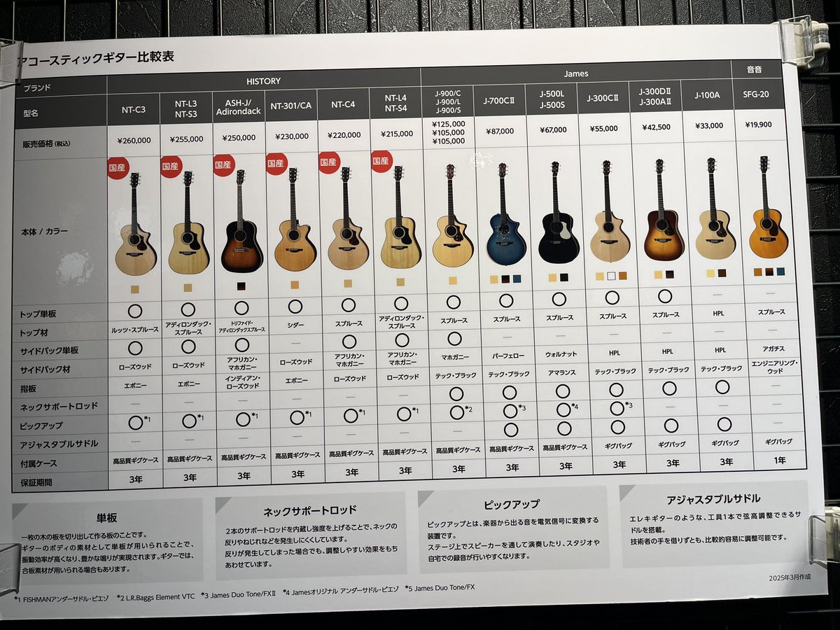This screenshot has width=840, height=630.
Task: Click the 付属ケース row label
Action: [39, 463]
